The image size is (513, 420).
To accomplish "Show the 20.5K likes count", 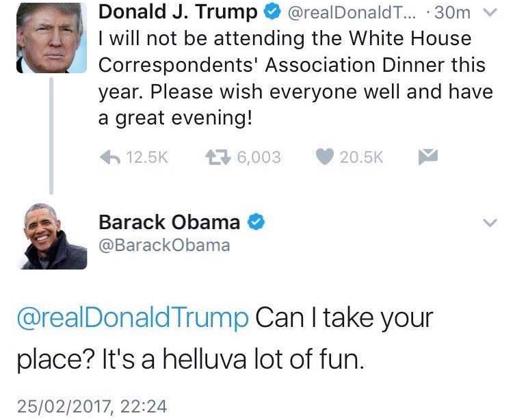I will click(x=361, y=157).
